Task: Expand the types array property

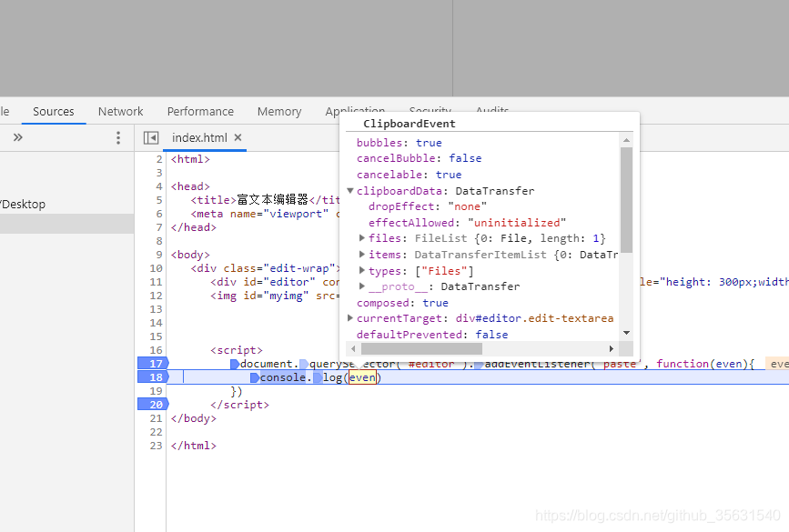Action: [362, 270]
